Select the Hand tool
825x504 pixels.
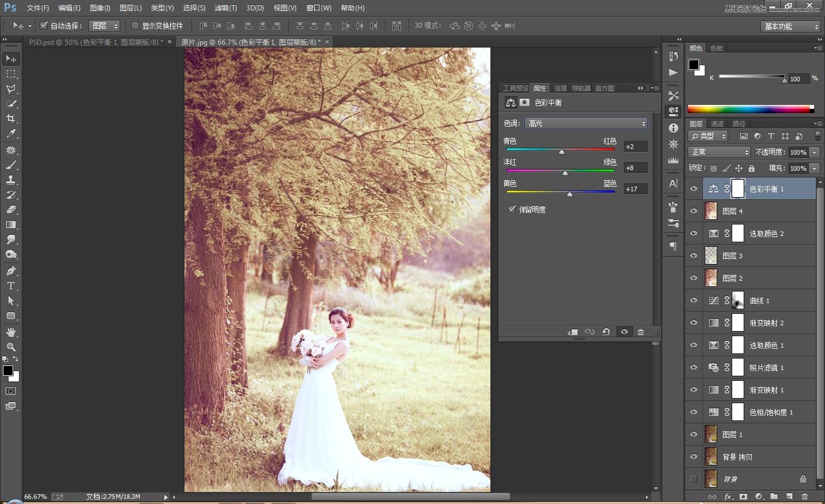point(11,332)
